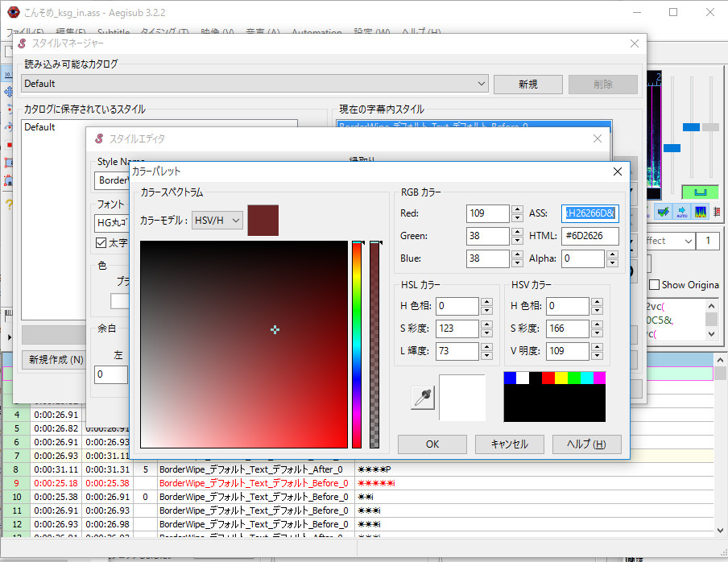Select the blue recent color swatch

click(510, 378)
